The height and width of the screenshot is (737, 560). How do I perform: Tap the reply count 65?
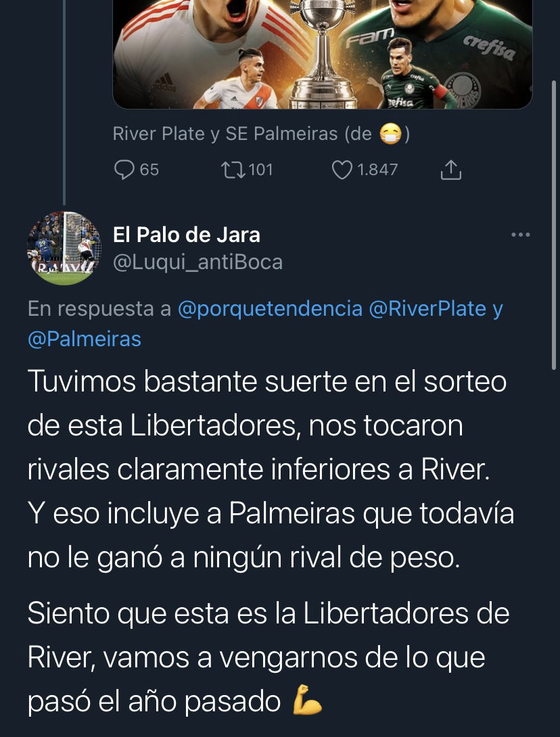pos(149,170)
